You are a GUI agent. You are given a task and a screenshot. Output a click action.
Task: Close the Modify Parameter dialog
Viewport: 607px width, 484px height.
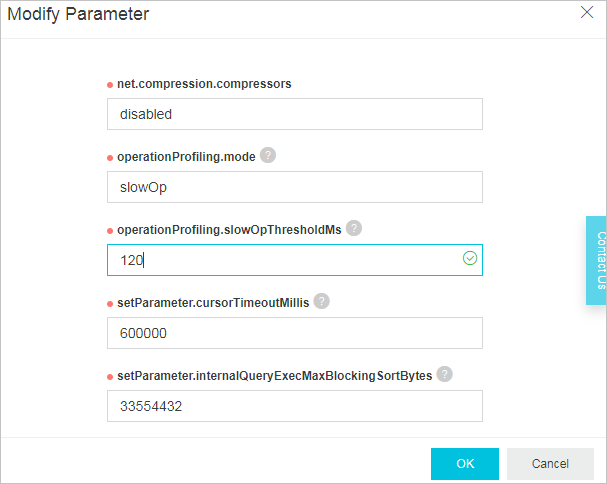tap(587, 12)
